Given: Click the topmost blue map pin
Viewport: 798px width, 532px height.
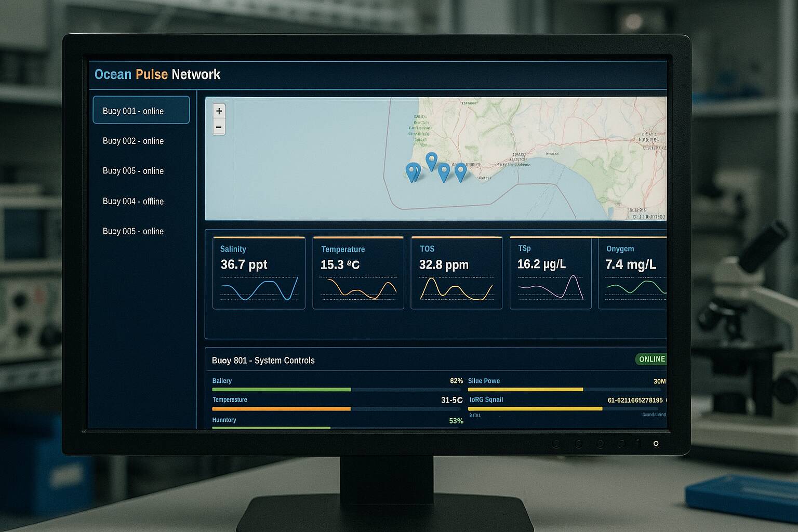Looking at the screenshot, I should point(431,159).
